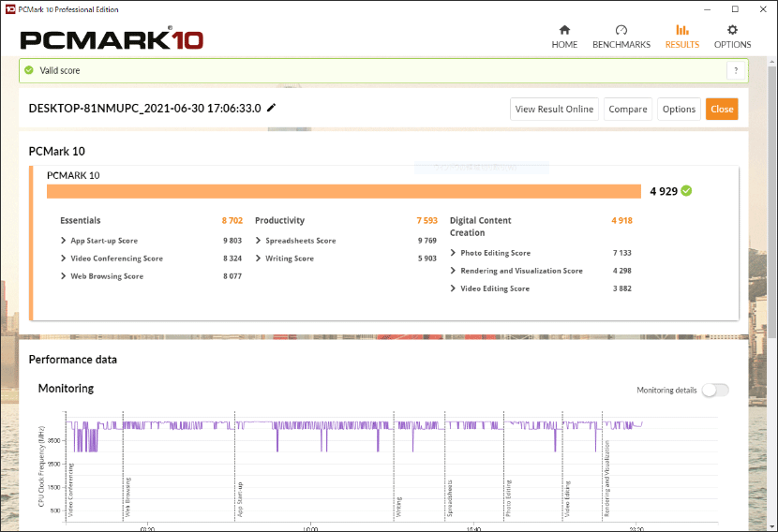This screenshot has height=532, width=778.
Task: Open the Options gear icon
Action: click(732, 30)
